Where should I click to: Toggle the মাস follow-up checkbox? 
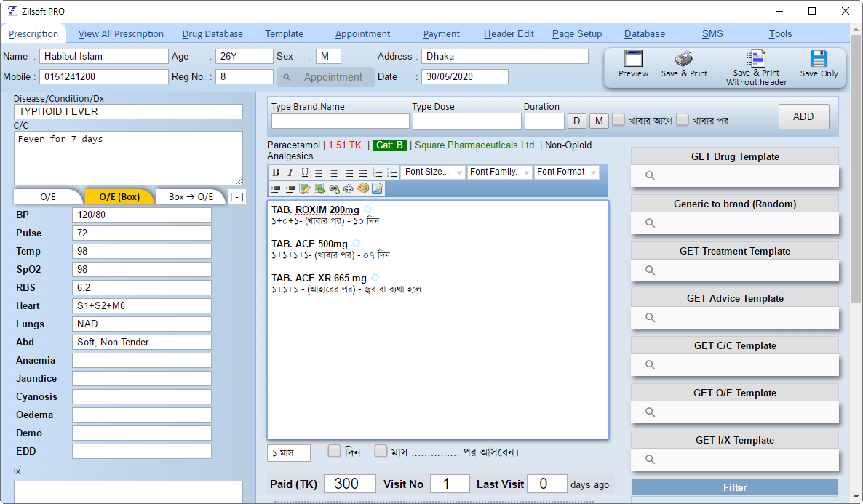point(381,451)
